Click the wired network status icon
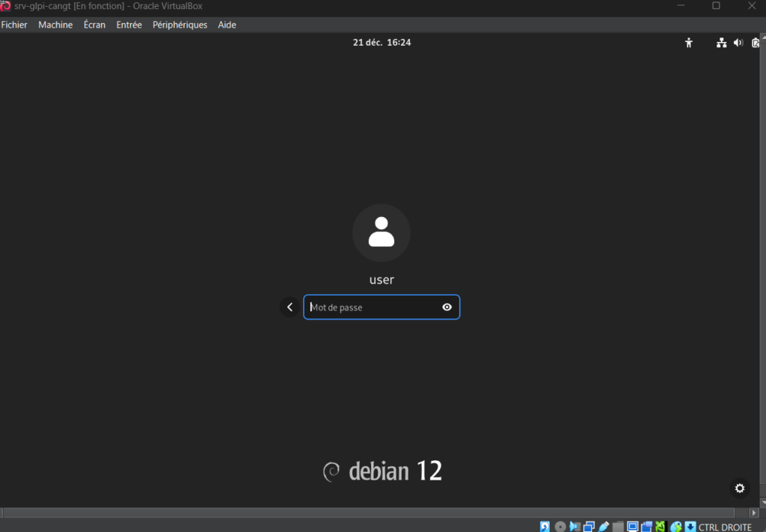The height and width of the screenshot is (532, 766). click(721, 43)
